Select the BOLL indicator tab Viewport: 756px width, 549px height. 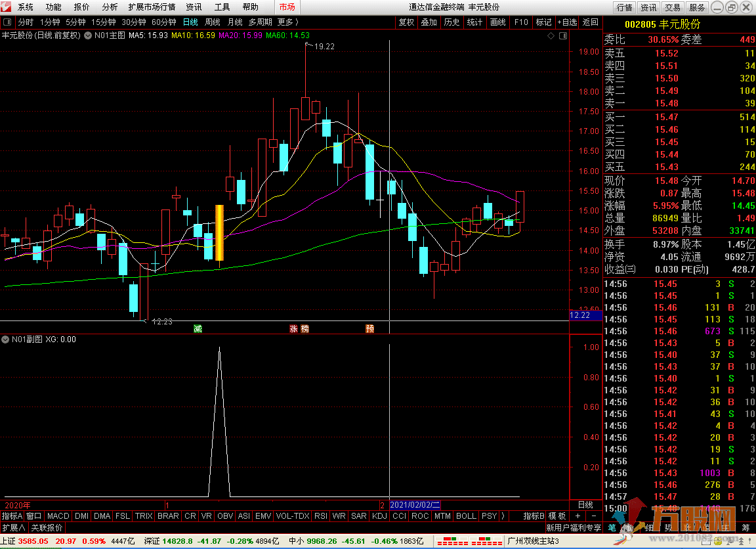pos(466,516)
